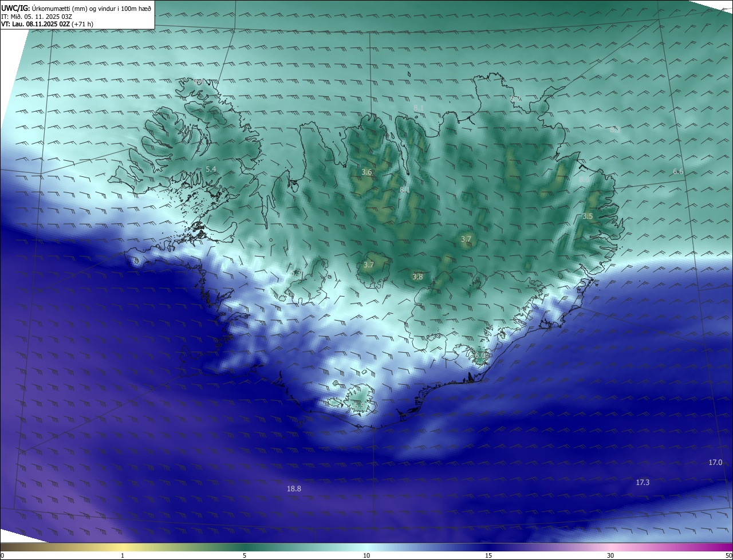Click the 8.3 value offshore to the northeast
The height and width of the screenshot is (560, 733).
tap(615, 130)
